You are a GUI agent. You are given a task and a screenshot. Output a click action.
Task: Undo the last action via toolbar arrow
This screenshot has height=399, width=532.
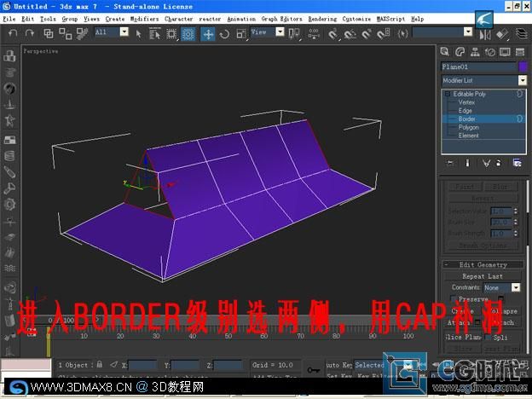[13, 33]
